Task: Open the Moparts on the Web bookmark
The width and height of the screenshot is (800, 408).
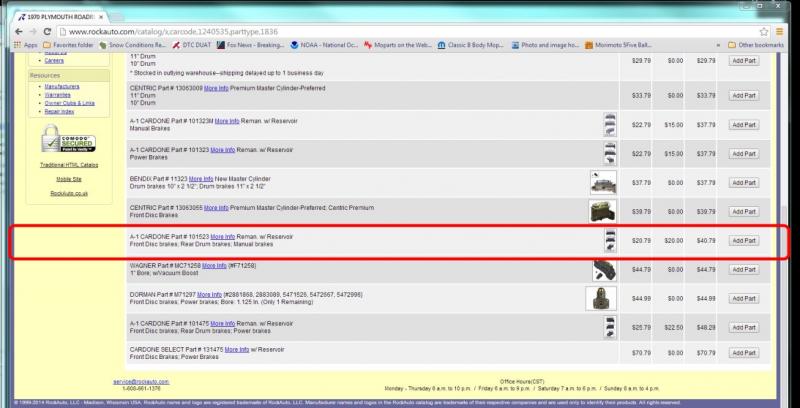Action: (398, 45)
